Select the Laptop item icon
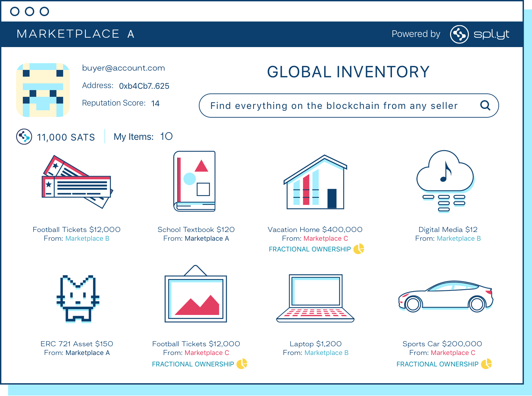This screenshot has height=396, width=532. tap(315, 299)
